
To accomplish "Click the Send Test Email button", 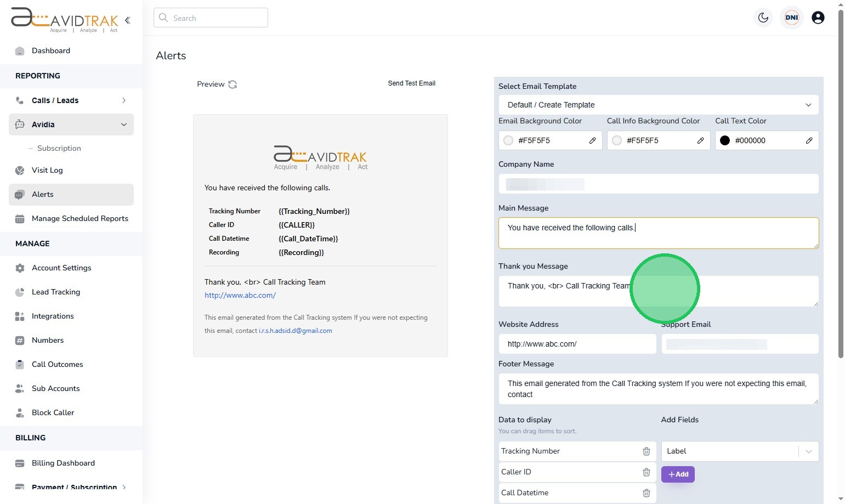I will [x=411, y=83].
